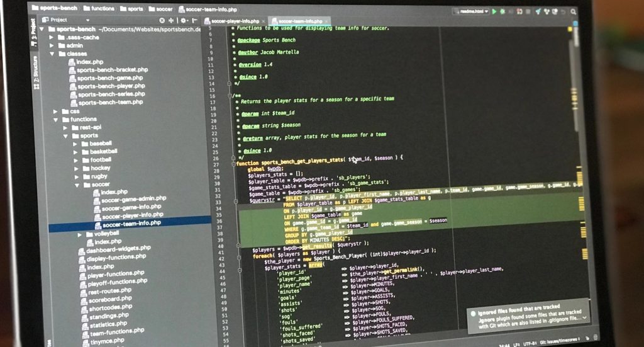Expand the css folder
The height and width of the screenshot is (347, 644).
[x=55, y=111]
